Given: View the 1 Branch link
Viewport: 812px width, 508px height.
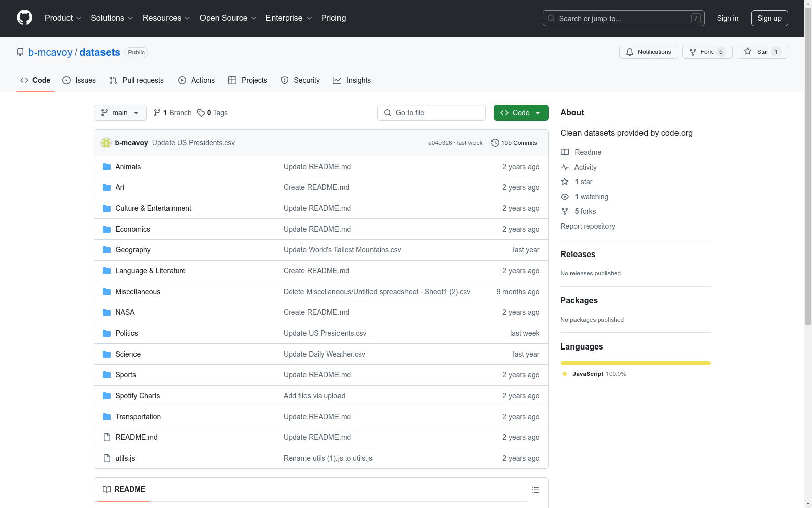Looking at the screenshot, I should pos(173,113).
